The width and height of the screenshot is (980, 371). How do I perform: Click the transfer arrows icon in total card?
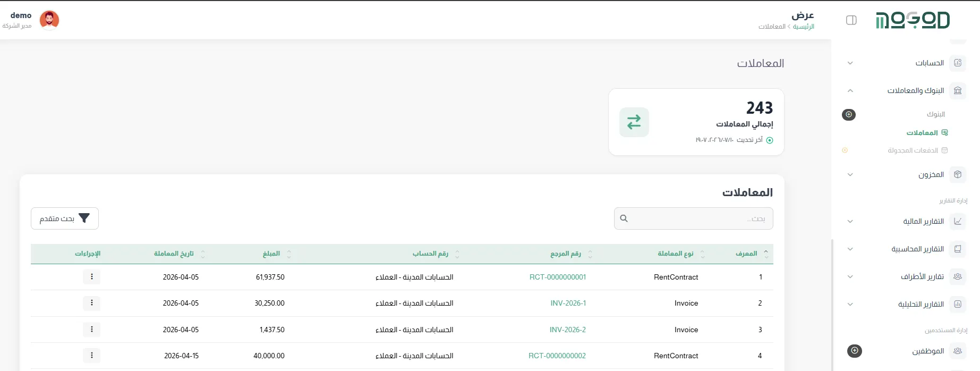(634, 122)
